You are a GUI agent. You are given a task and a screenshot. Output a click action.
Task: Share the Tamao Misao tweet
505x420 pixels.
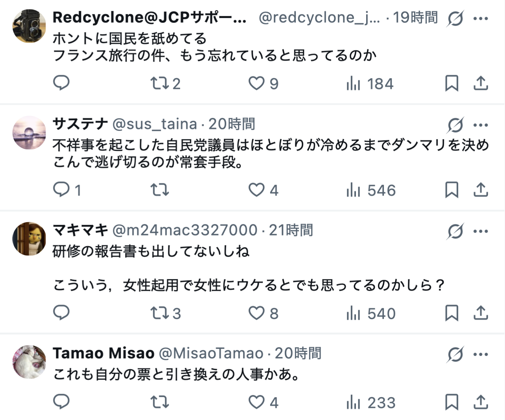481,402
